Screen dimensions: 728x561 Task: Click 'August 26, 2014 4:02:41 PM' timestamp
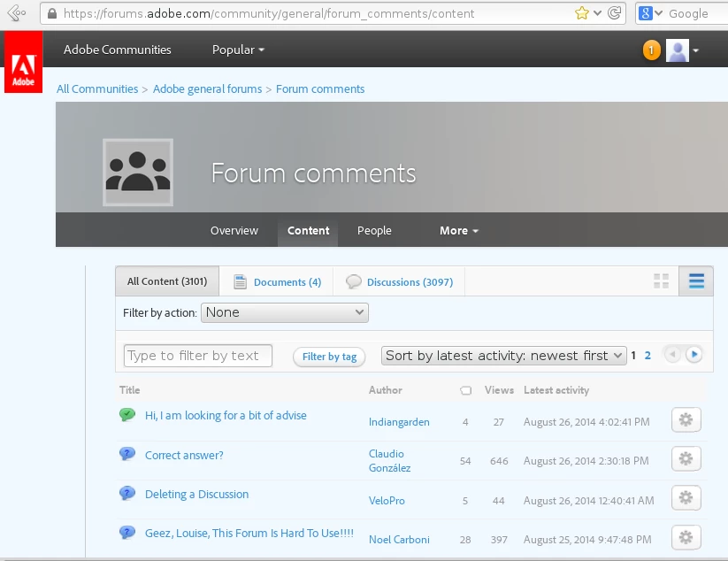tap(586, 422)
